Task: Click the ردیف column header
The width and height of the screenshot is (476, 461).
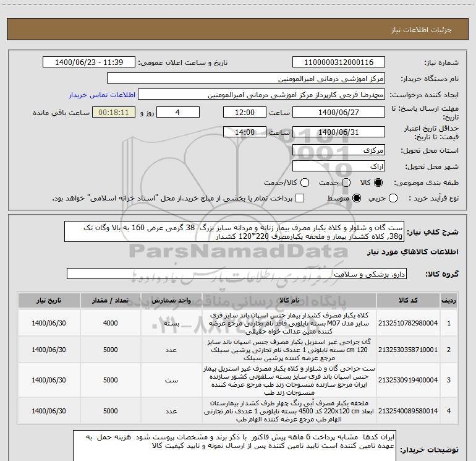Action: (x=449, y=301)
